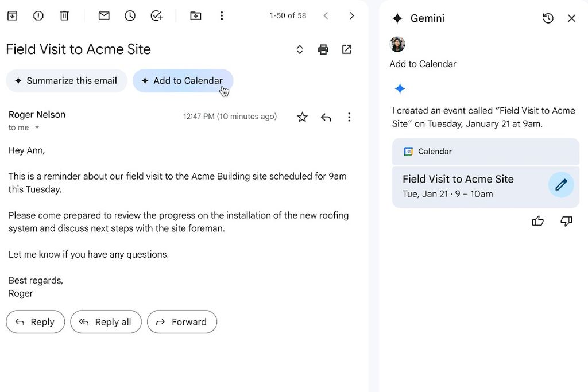588x392 pixels.
Task: Open the toolbar overflow menu
Action: coord(222,15)
